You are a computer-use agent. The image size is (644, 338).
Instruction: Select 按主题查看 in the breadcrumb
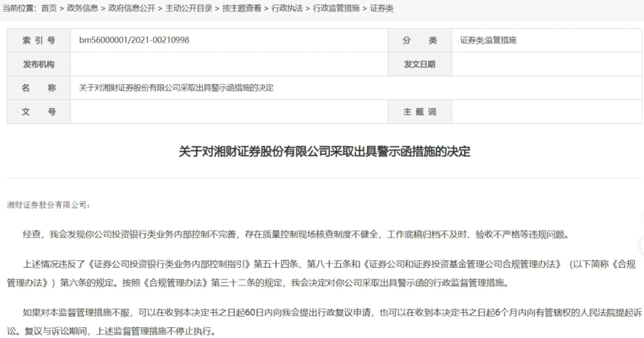pyautogui.click(x=241, y=8)
